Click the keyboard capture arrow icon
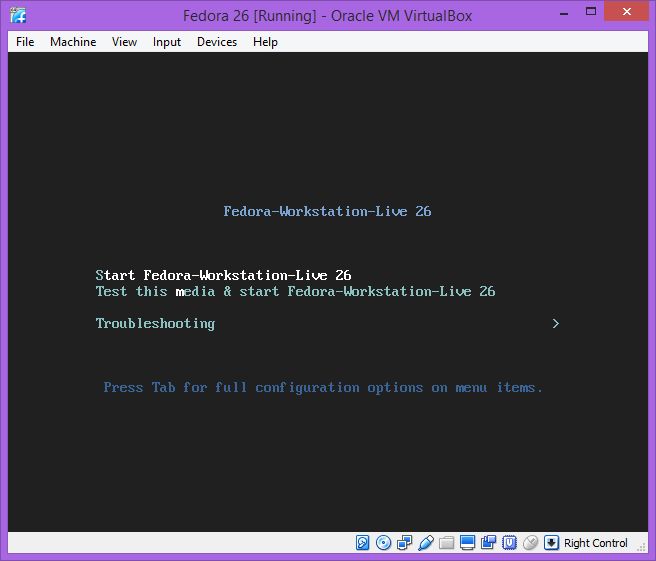 [x=551, y=543]
